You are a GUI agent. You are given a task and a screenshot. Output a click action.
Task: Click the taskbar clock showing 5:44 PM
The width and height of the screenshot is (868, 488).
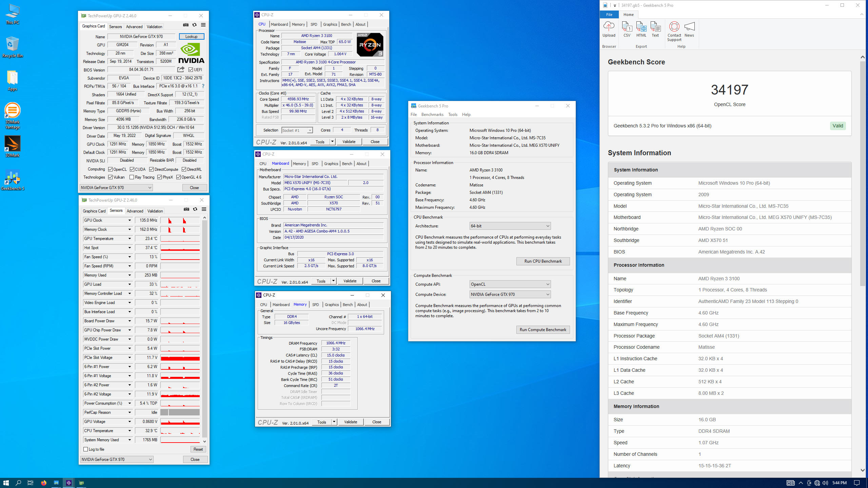840,483
